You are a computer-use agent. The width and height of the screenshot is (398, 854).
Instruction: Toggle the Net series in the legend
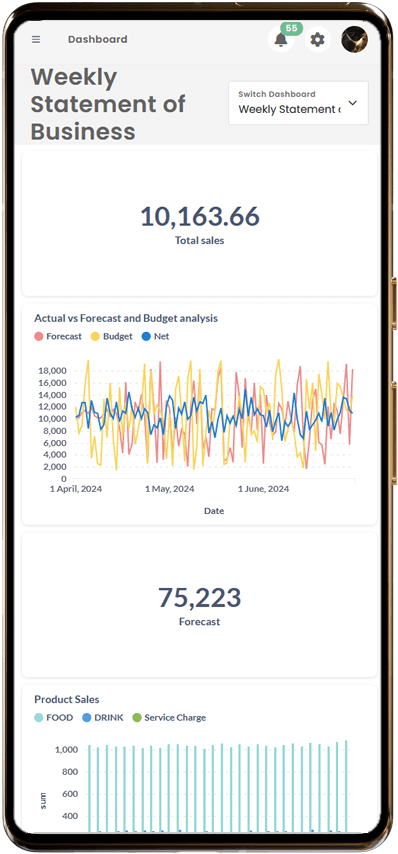pyautogui.click(x=155, y=337)
